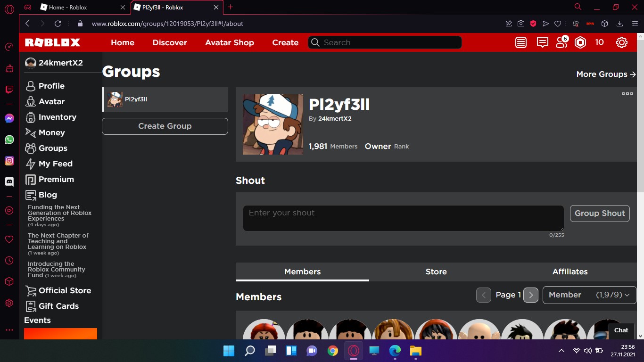Open Twitch in the Opera sidebar

9,90
